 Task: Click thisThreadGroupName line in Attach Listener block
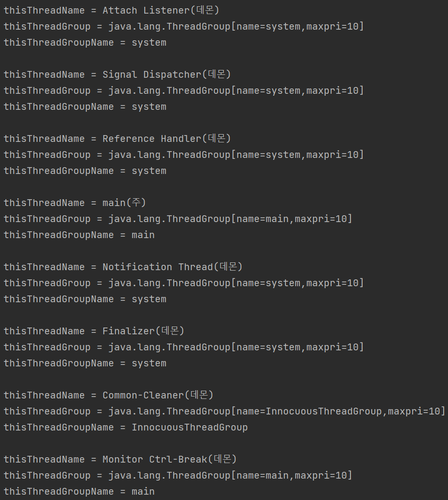pyautogui.click(x=85, y=42)
